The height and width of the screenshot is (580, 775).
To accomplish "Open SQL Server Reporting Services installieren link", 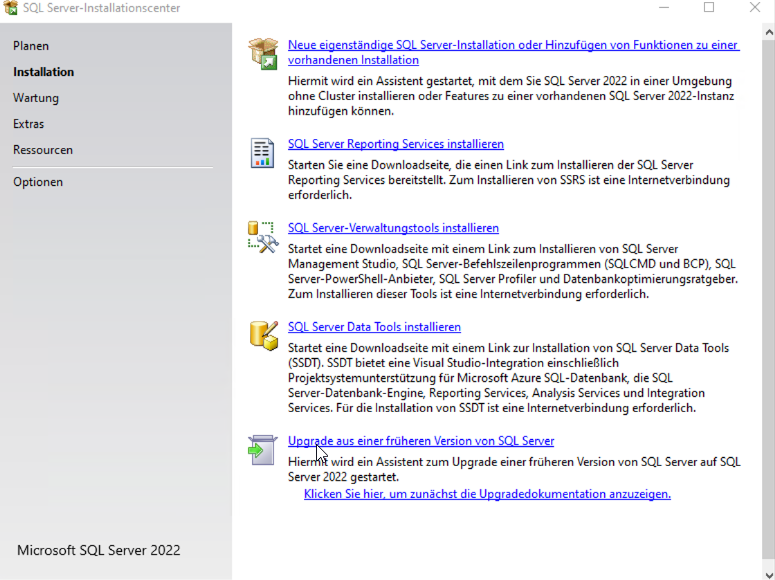I will point(396,144).
